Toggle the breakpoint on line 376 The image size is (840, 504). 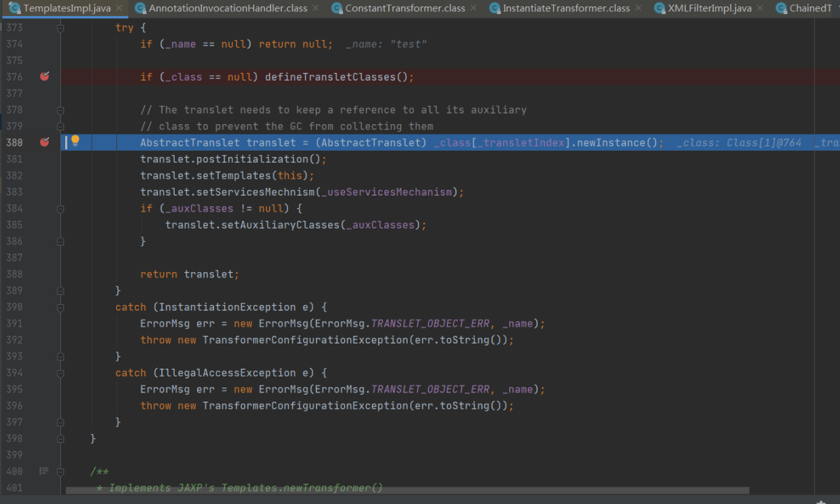click(x=45, y=76)
